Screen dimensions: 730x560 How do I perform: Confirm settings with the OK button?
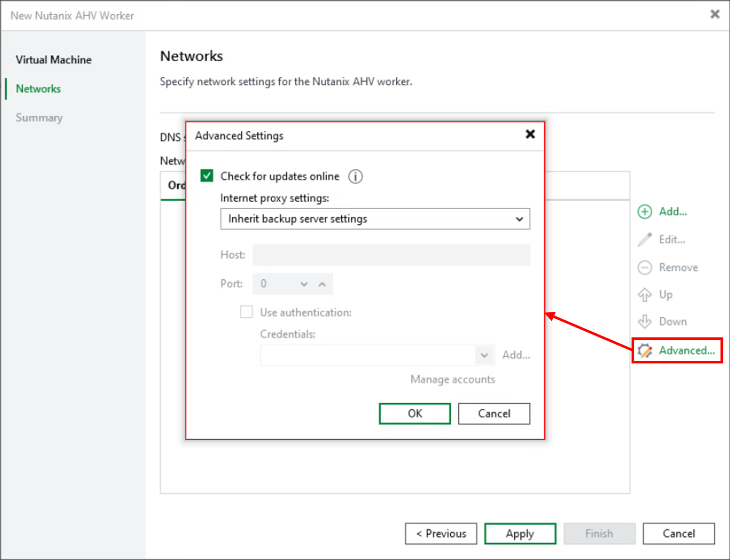414,413
